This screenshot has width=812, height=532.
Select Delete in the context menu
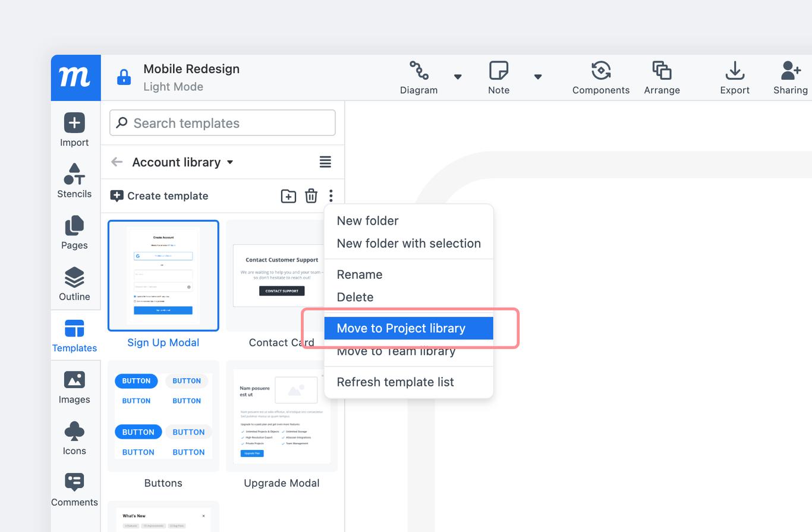(x=409, y=297)
